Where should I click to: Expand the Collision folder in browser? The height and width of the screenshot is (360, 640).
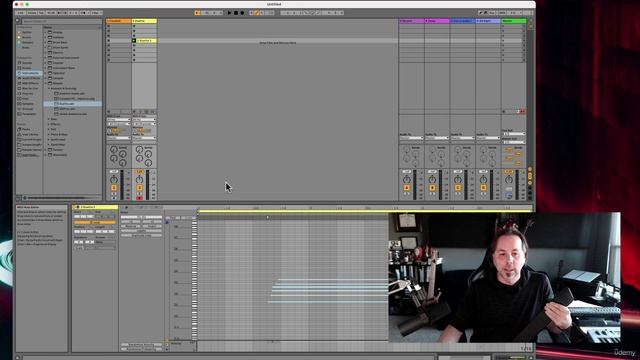point(46,37)
